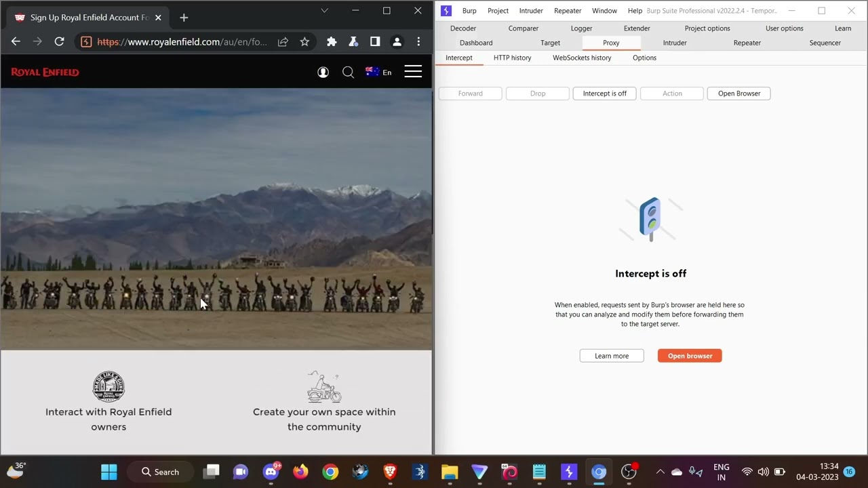The width and height of the screenshot is (868, 488).
Task: Click the Learn more button
Action: click(612, 356)
